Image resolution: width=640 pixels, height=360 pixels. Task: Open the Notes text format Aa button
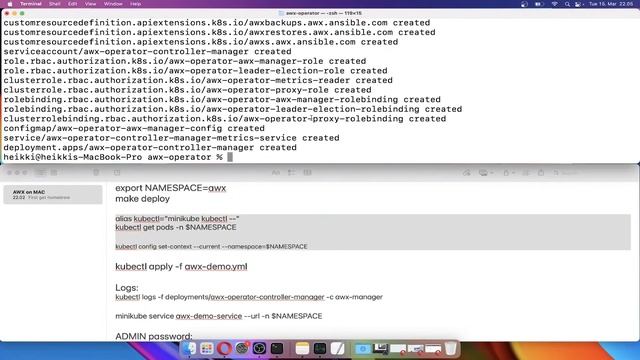click(x=276, y=173)
